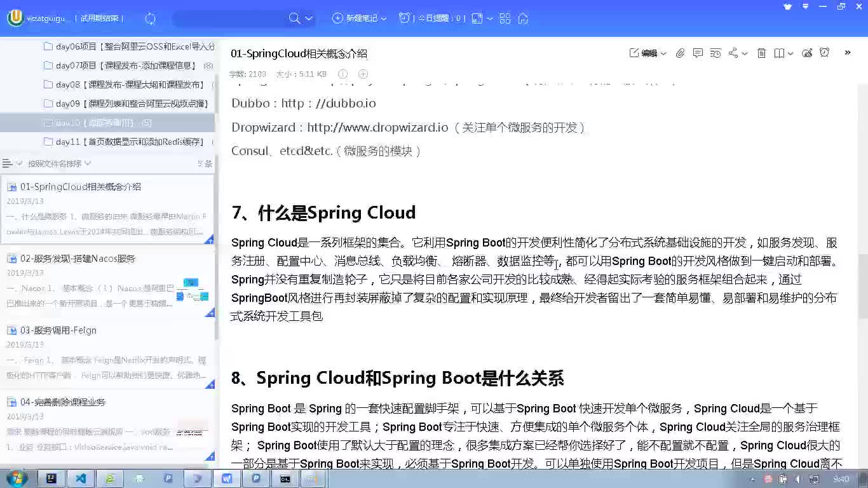This screenshot has width=868, height=488.
Task: Open IntelliJ IDEA from the taskbar
Action: pyautogui.click(x=51, y=479)
